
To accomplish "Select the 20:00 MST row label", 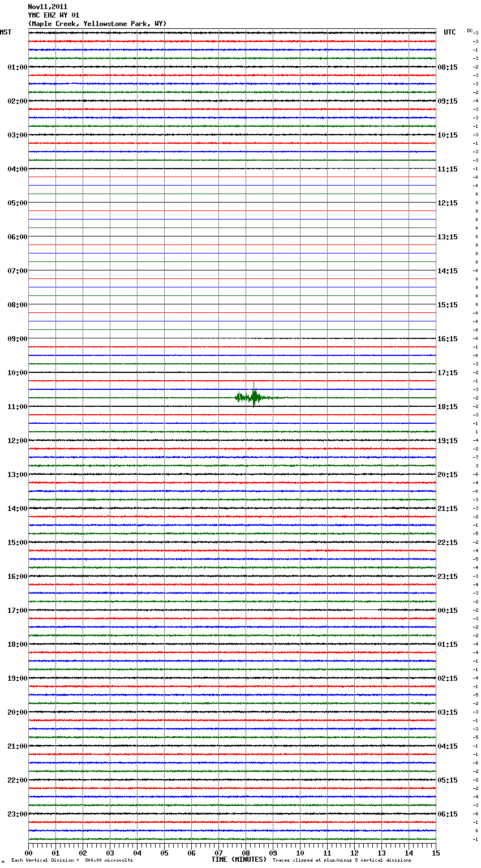I will pyautogui.click(x=18, y=712).
